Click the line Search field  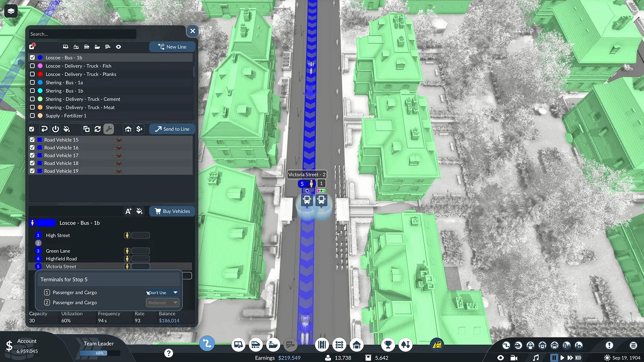[x=82, y=34]
